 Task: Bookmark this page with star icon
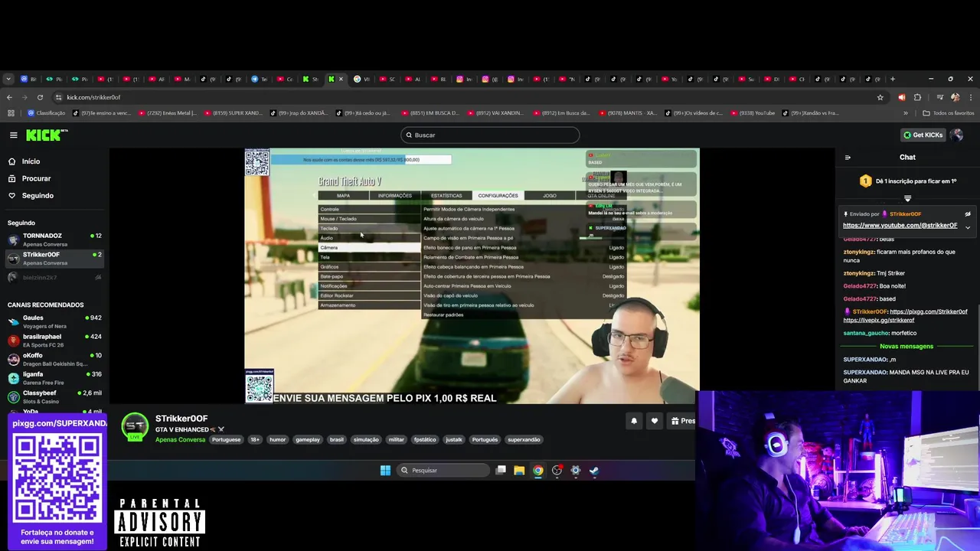pos(880,97)
